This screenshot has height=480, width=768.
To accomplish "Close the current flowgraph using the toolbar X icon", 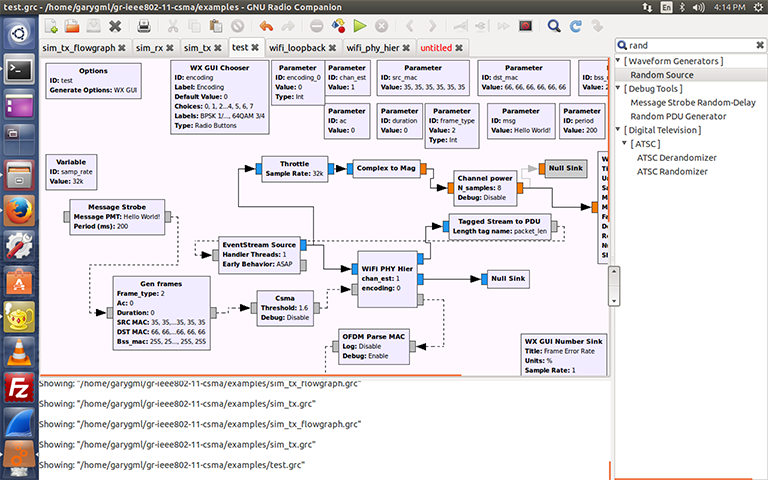I will click(117, 25).
